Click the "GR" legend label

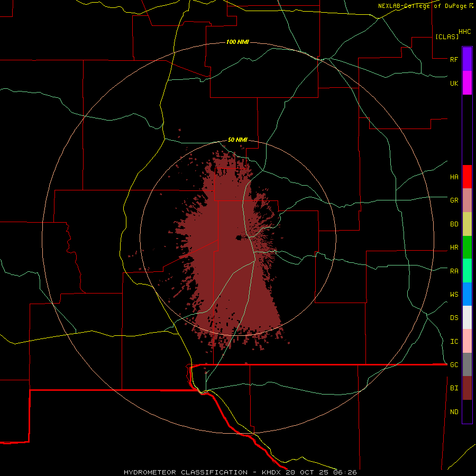pos(454,200)
